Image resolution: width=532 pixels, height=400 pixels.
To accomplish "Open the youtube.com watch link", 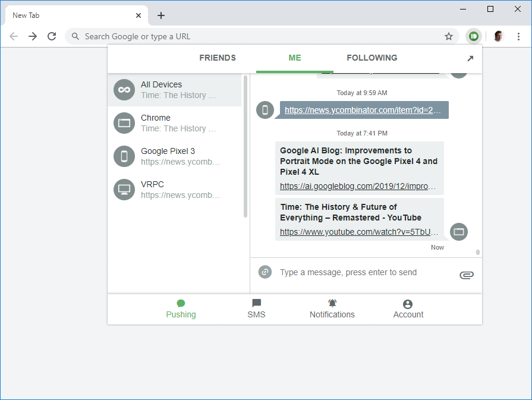I will click(359, 232).
